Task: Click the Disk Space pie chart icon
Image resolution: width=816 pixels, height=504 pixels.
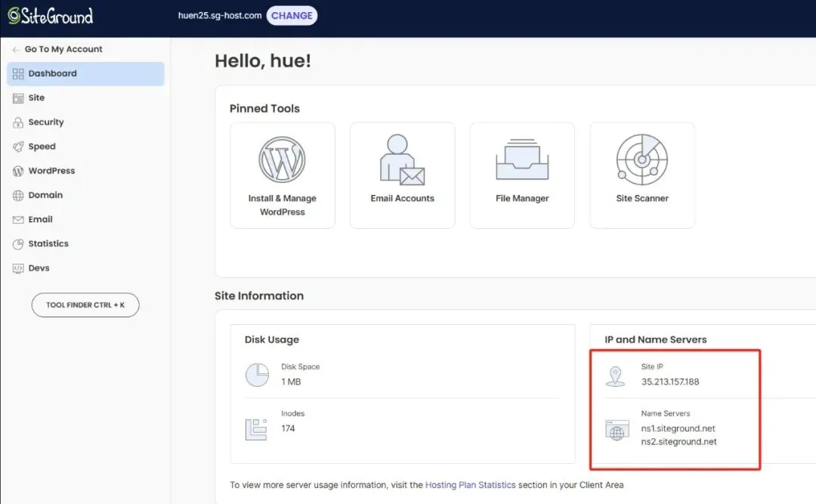Action: 257,375
